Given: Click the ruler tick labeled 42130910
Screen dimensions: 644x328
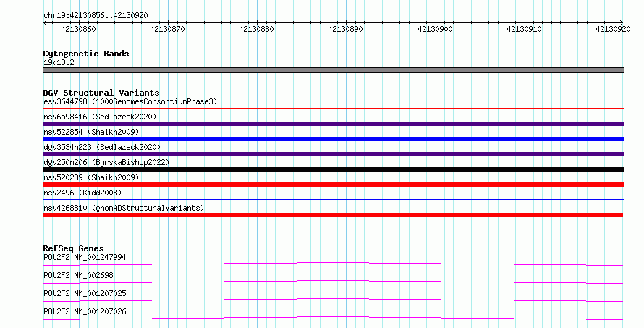Looking at the screenshot, I should [x=524, y=29].
